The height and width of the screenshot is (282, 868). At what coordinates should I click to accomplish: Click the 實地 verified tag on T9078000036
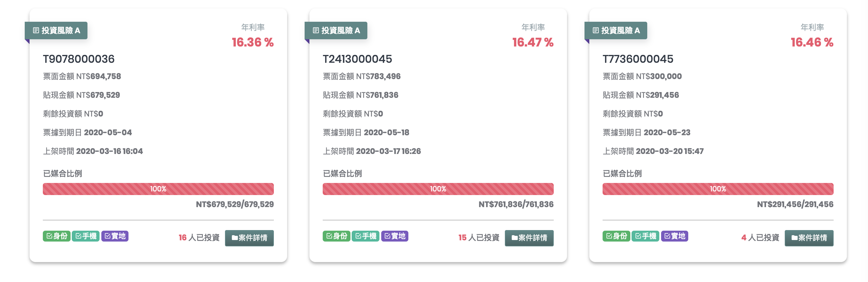point(115,236)
